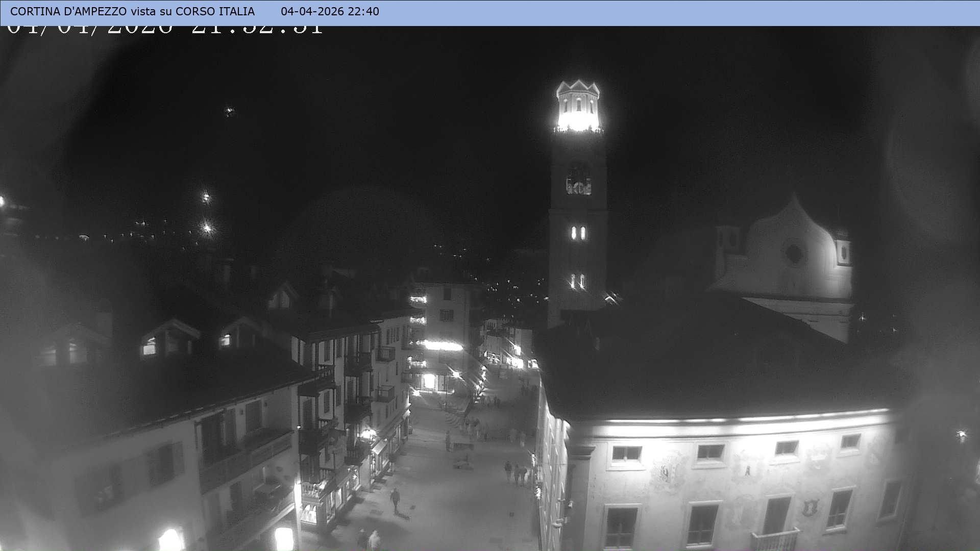Screen dimensions: 980x551
Task: Click the round rose window on the church
Action: click(x=793, y=253)
